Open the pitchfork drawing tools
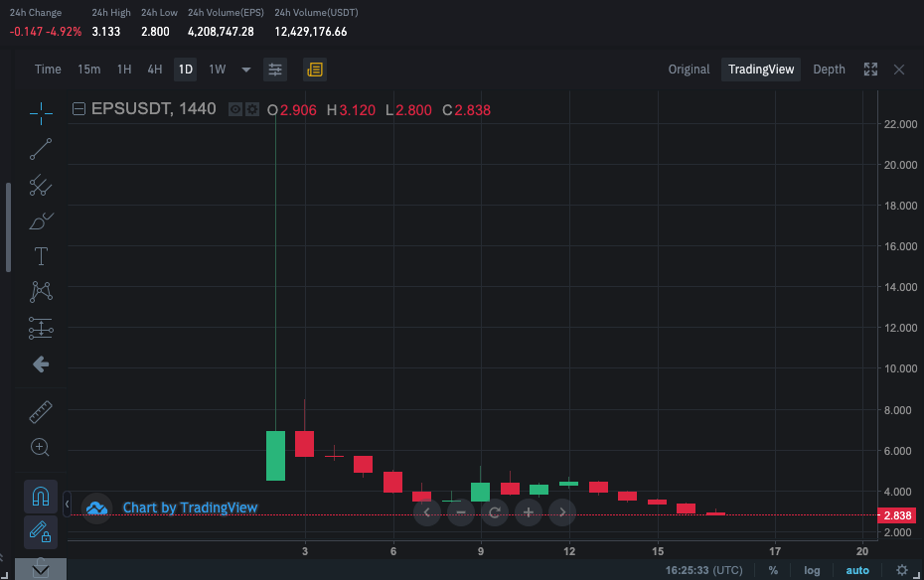The height and width of the screenshot is (580, 924). click(x=41, y=186)
